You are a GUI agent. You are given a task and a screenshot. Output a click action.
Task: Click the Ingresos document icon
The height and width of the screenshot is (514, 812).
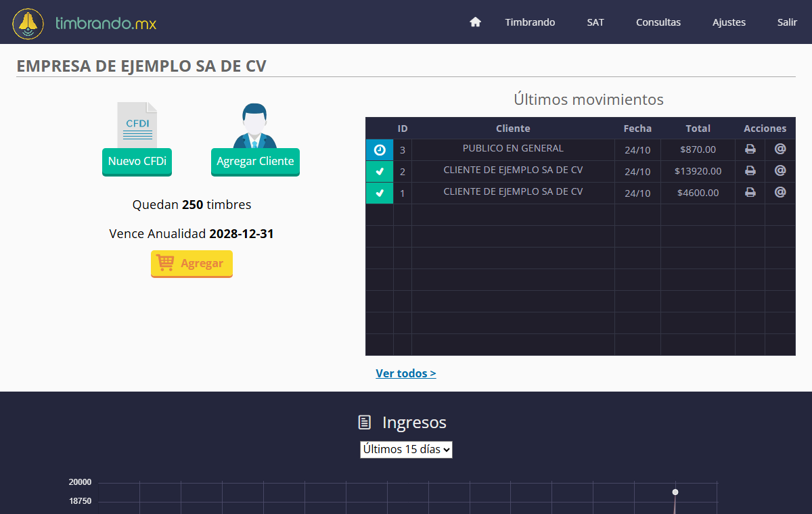[x=365, y=423]
